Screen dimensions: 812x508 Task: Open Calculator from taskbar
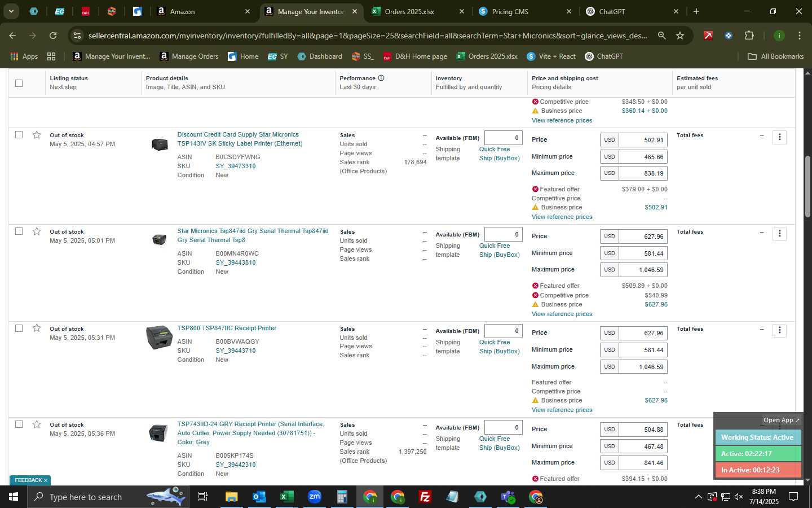342,497
